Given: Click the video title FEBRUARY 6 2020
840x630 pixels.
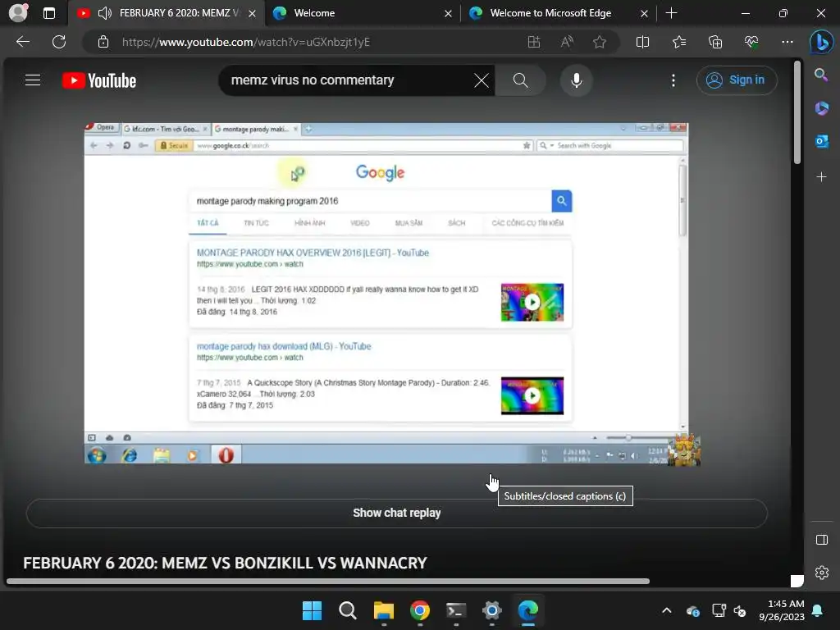Looking at the screenshot, I should (225, 563).
